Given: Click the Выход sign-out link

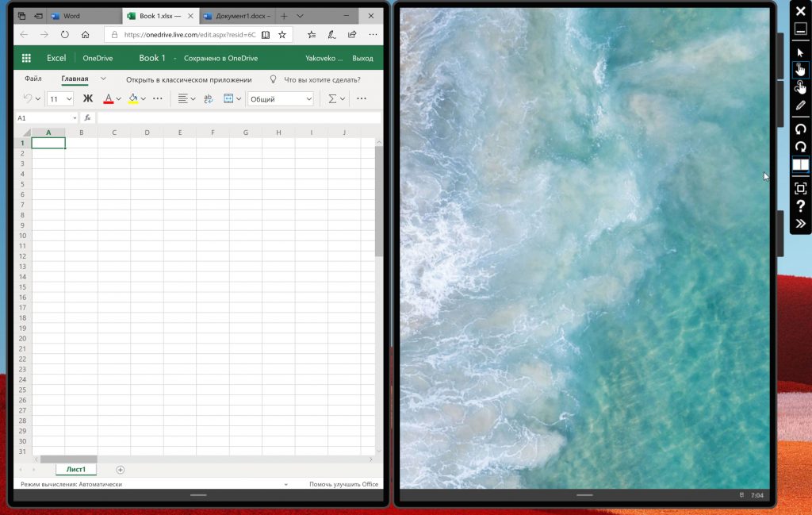Looking at the screenshot, I should tap(362, 58).
